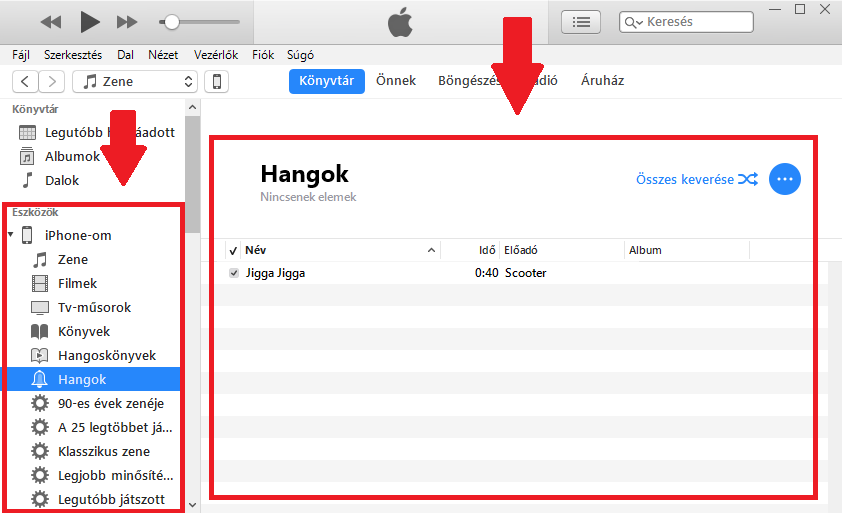Open the Zene media type dropdown
Image resolution: width=842 pixels, height=513 pixels.
pyautogui.click(x=135, y=82)
